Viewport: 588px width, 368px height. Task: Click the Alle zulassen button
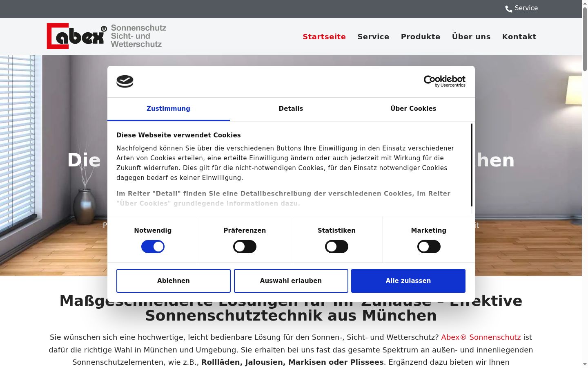(x=408, y=281)
